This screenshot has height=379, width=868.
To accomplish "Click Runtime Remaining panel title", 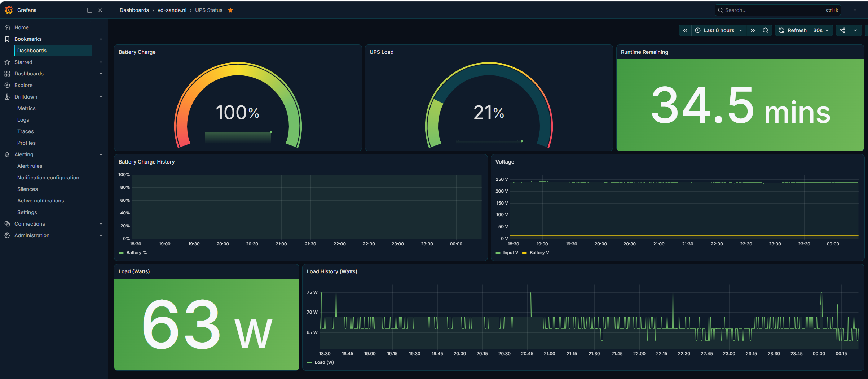I will [644, 52].
